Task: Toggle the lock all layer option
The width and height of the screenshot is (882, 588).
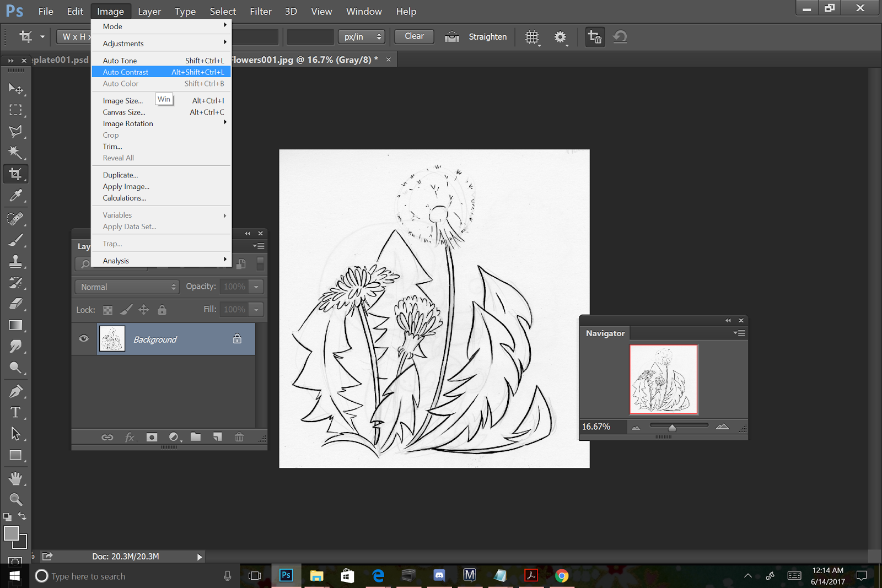Action: (x=162, y=310)
